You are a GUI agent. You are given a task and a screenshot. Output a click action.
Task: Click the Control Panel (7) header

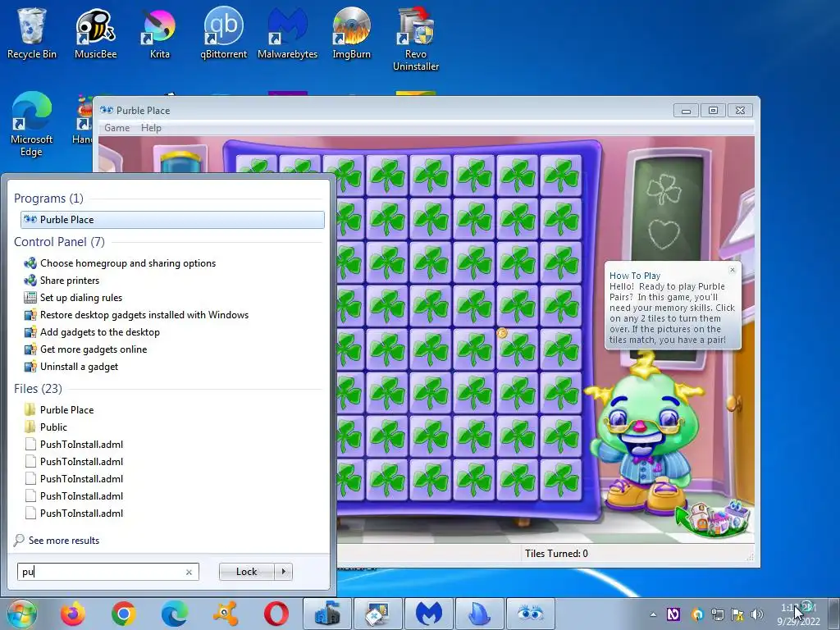(59, 242)
